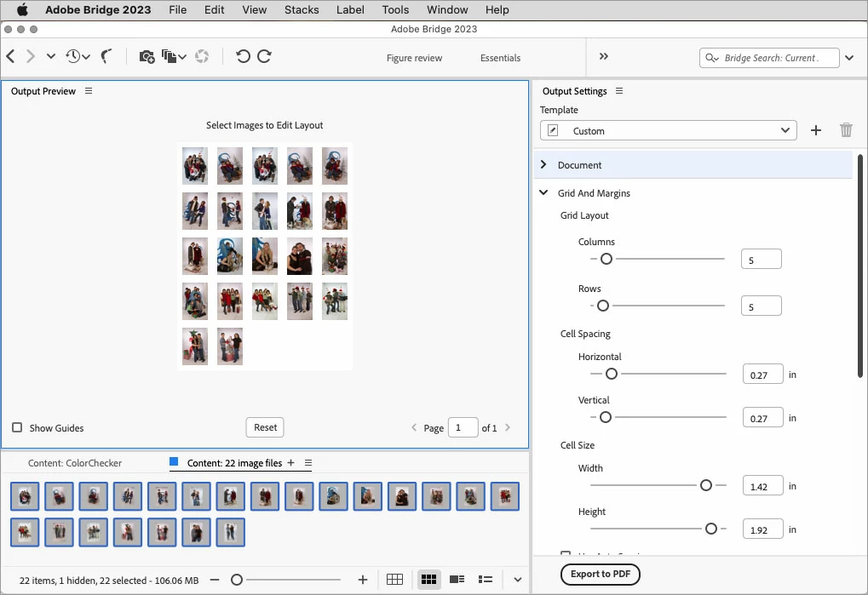This screenshot has width=868, height=595.
Task: Click the Get Photos from Camera icon
Action: [147, 56]
